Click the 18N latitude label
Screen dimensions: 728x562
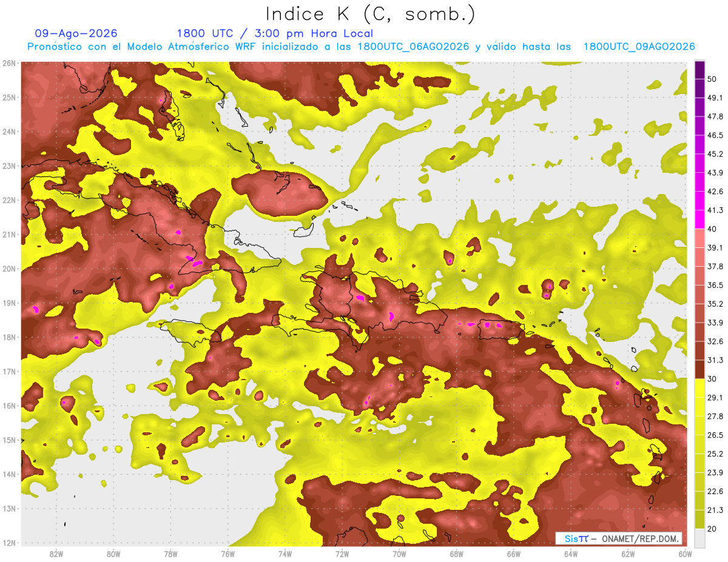[x=9, y=337]
